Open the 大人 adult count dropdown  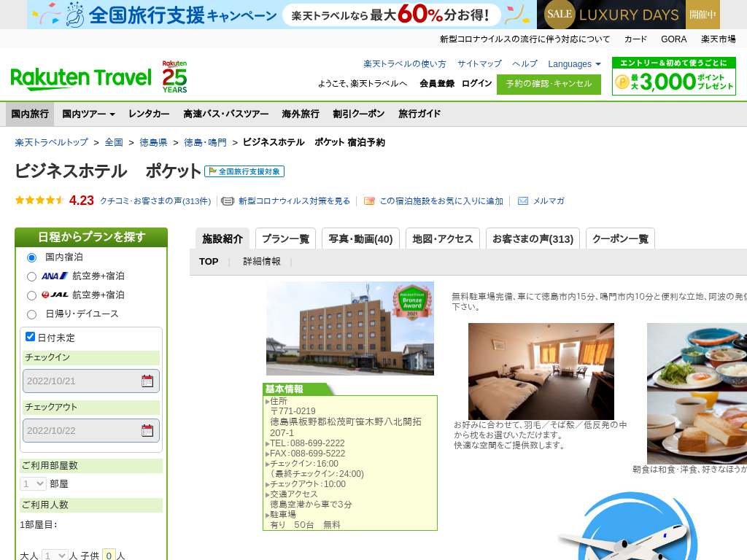[55, 556]
